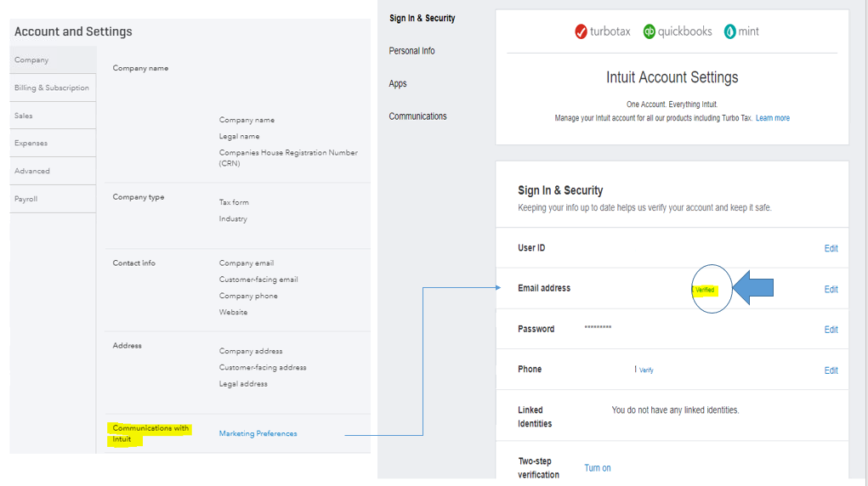Click the blue arrow pointing at Verified

click(752, 288)
